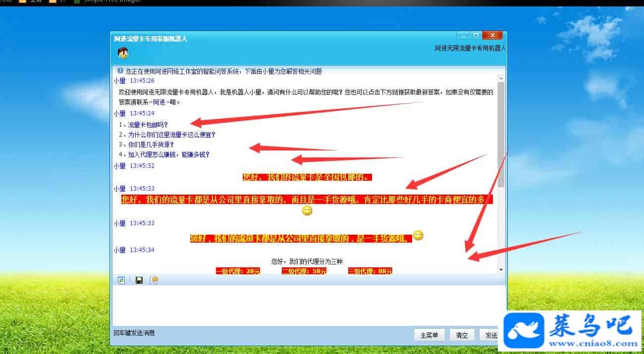Screen dimensions: 644x354
Task: Minimize the chat robot window
Action: tap(463, 35)
